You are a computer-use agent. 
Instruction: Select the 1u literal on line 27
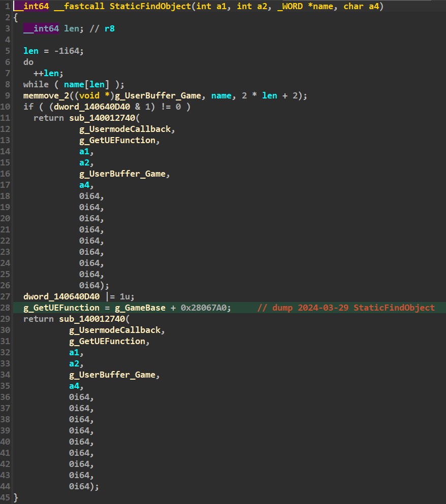point(125,296)
